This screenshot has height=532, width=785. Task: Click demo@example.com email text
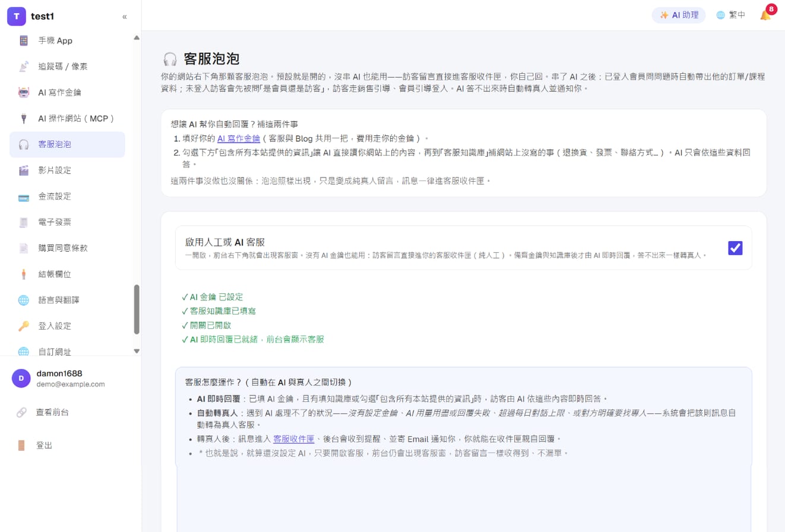[71, 384]
